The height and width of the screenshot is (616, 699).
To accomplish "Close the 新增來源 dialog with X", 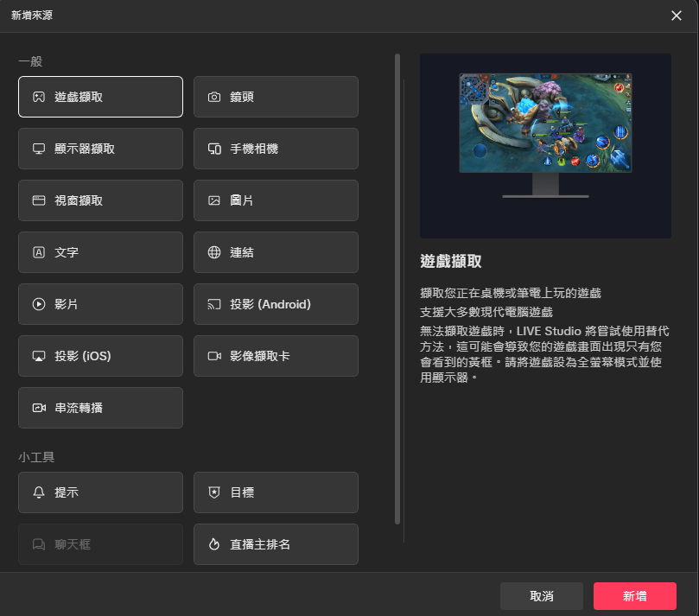I will [x=677, y=16].
